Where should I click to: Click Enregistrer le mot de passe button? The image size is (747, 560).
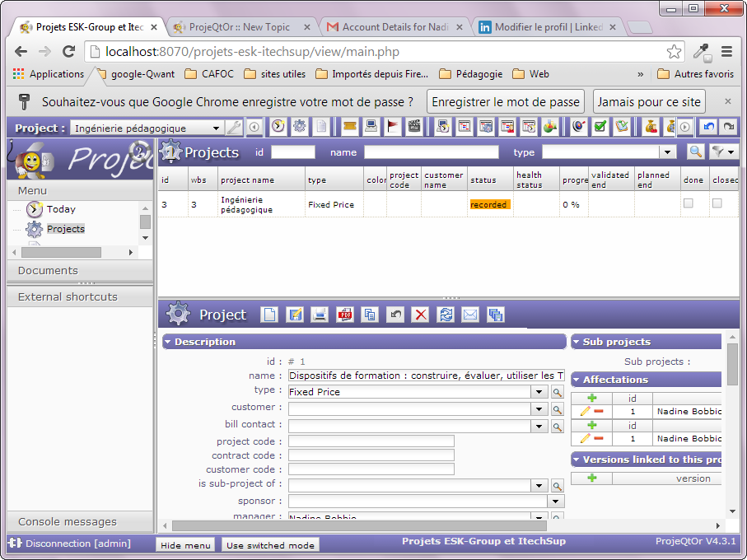pos(506,102)
